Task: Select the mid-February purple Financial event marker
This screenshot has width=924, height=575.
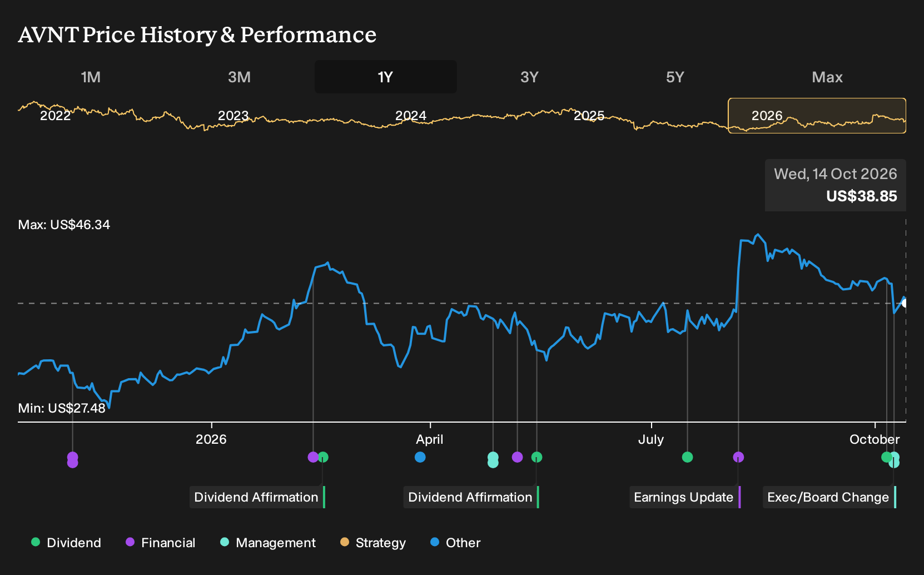Action: (x=313, y=457)
